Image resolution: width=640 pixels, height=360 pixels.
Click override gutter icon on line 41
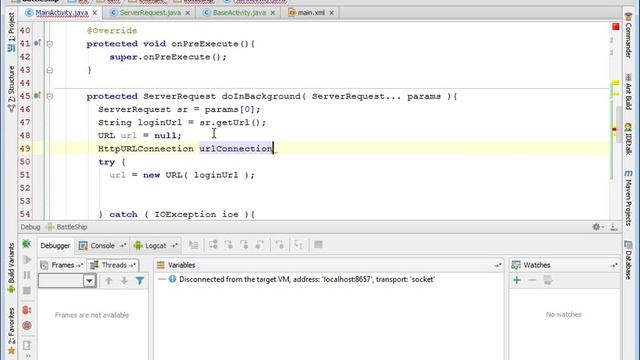[37, 42]
